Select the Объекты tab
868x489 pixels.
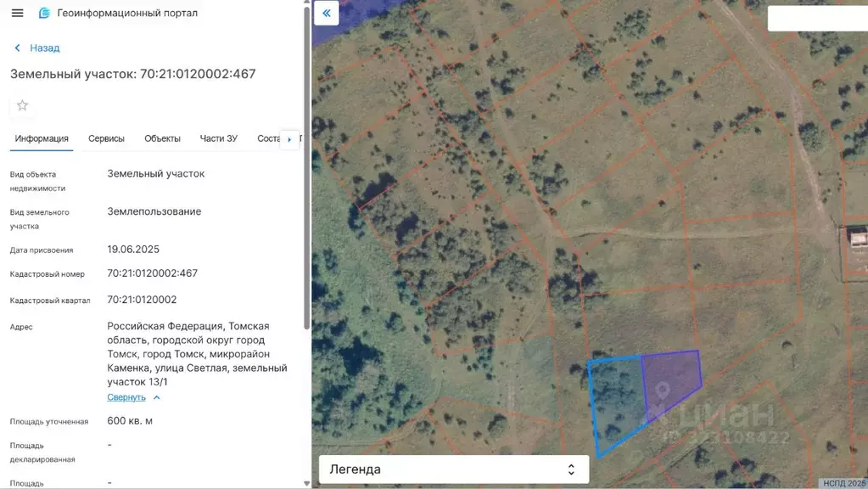click(x=162, y=138)
